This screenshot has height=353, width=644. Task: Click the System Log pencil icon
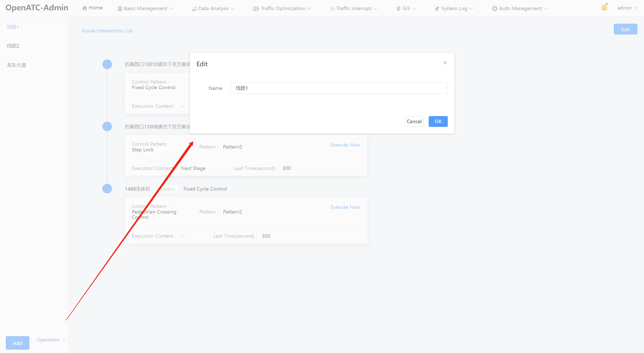click(x=437, y=9)
